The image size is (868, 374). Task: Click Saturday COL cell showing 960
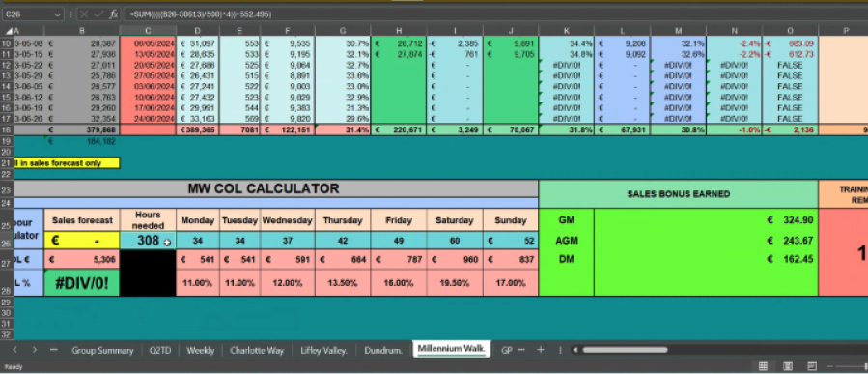click(x=455, y=259)
